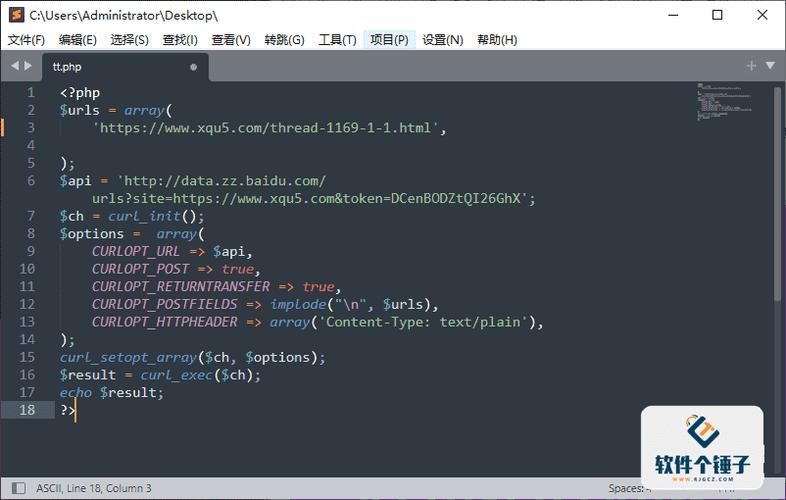Click the next tab right arrow
The image size is (786, 500).
coord(28,66)
